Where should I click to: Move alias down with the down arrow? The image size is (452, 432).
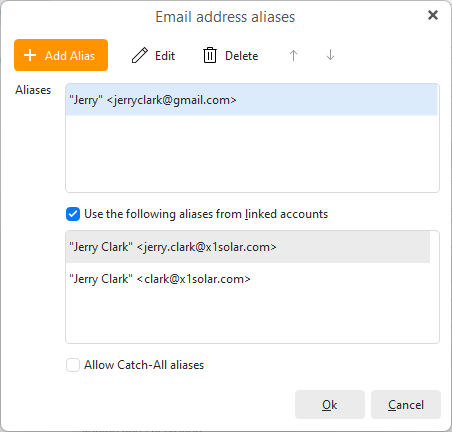click(x=330, y=55)
